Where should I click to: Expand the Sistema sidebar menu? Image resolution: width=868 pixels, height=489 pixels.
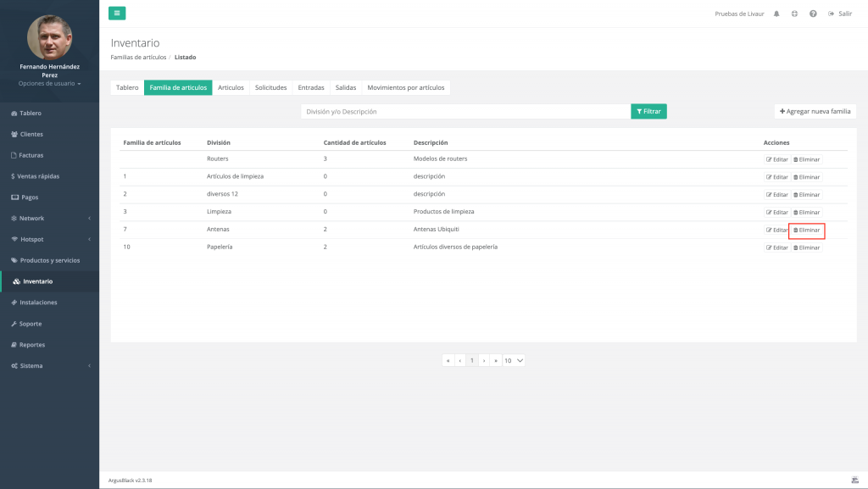point(49,365)
